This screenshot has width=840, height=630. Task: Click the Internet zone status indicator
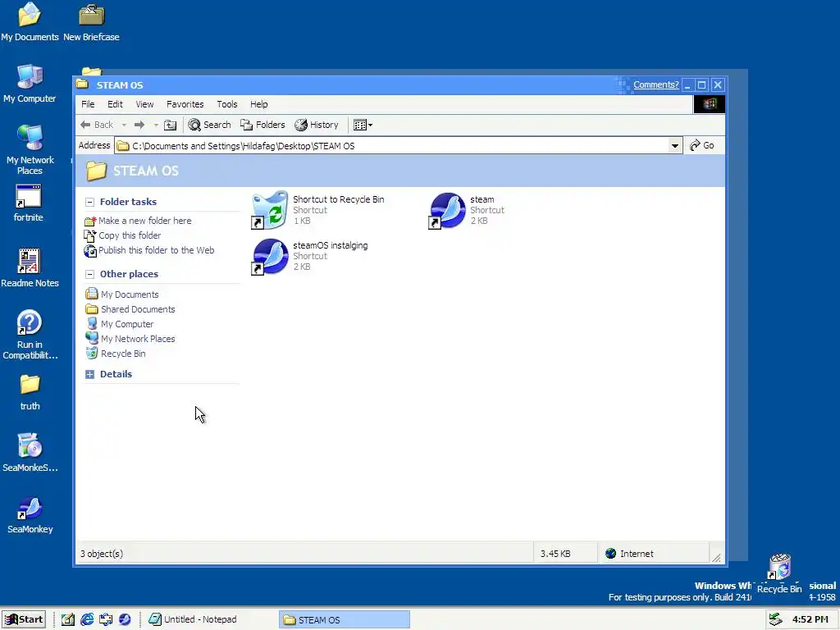point(653,554)
